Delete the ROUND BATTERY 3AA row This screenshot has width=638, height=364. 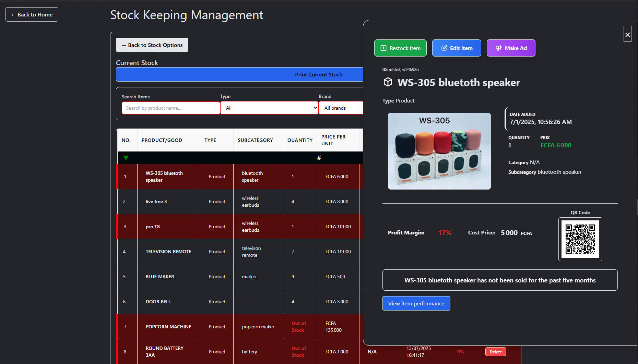[x=496, y=352]
